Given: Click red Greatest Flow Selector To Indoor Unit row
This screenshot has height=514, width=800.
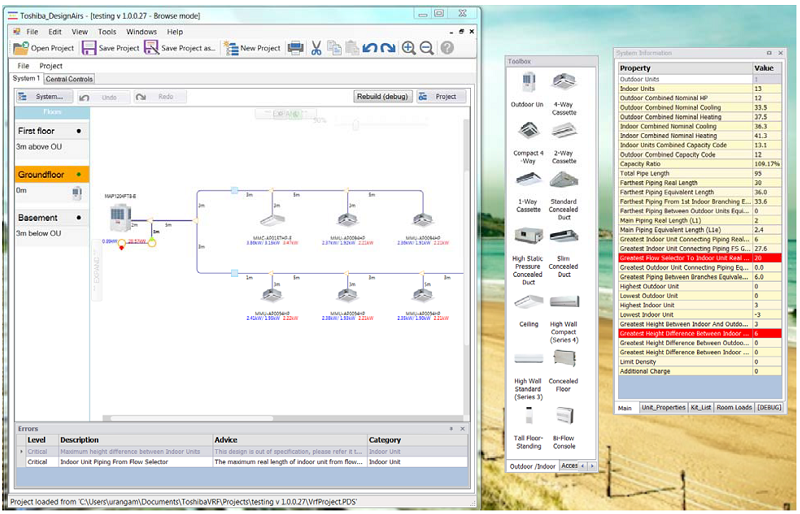Looking at the screenshot, I should click(699, 258).
